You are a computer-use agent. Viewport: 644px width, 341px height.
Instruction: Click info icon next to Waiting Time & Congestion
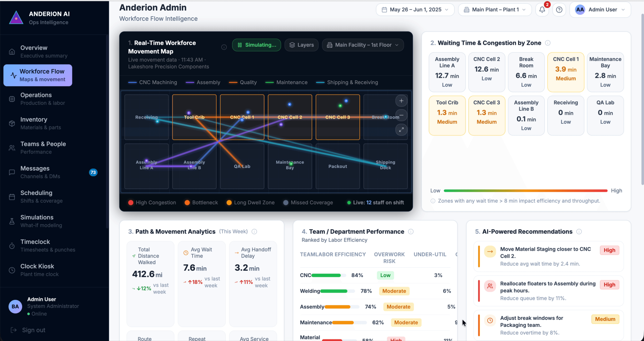[548, 43]
